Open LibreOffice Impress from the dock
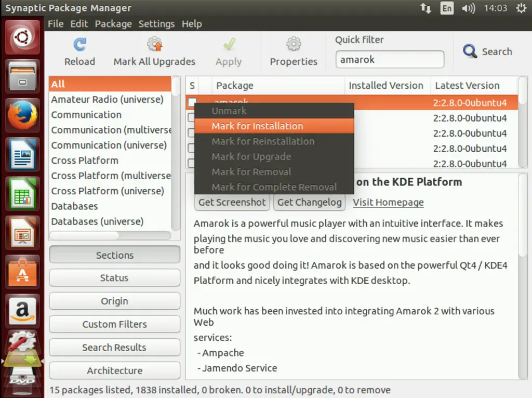Image resolution: width=532 pixels, height=398 pixels. (x=22, y=233)
